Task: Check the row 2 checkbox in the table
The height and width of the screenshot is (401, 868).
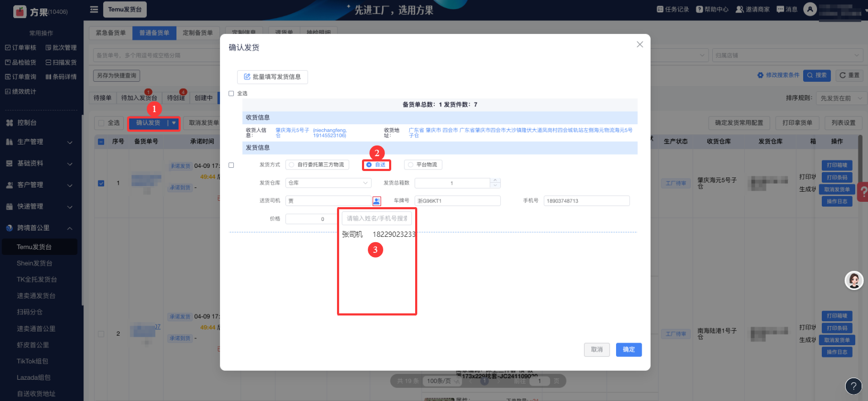Action: pyautogui.click(x=101, y=334)
